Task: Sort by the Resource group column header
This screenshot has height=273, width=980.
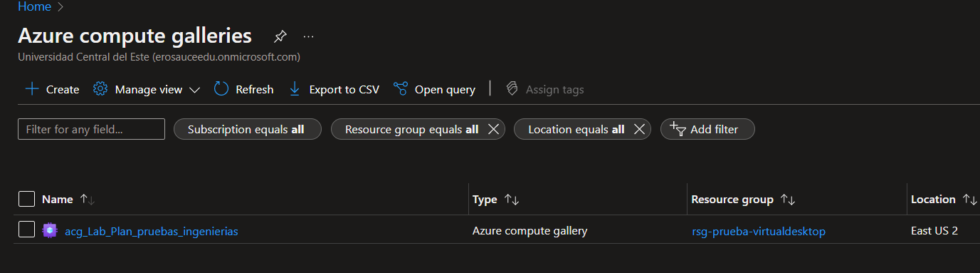Action: 732,200
